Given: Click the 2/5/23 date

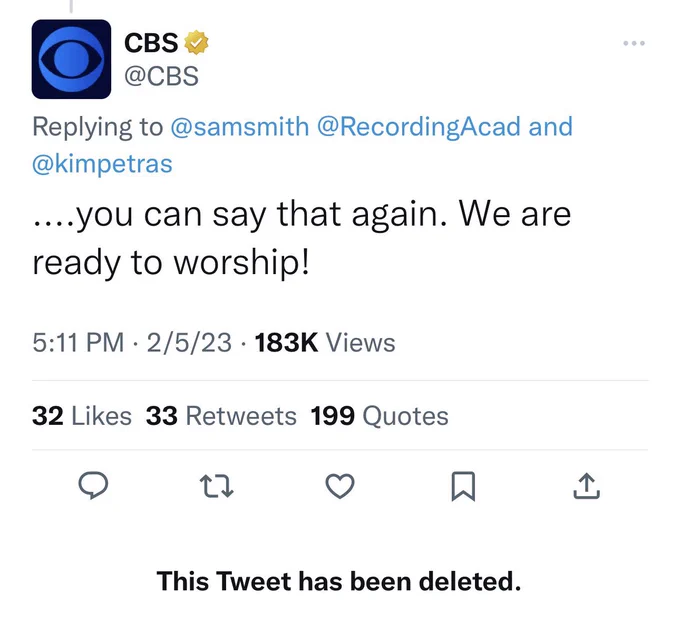Looking at the screenshot, I should point(189,343).
